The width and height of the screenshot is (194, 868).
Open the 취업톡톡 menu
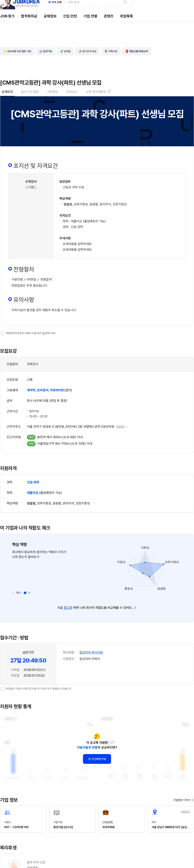tap(126, 16)
